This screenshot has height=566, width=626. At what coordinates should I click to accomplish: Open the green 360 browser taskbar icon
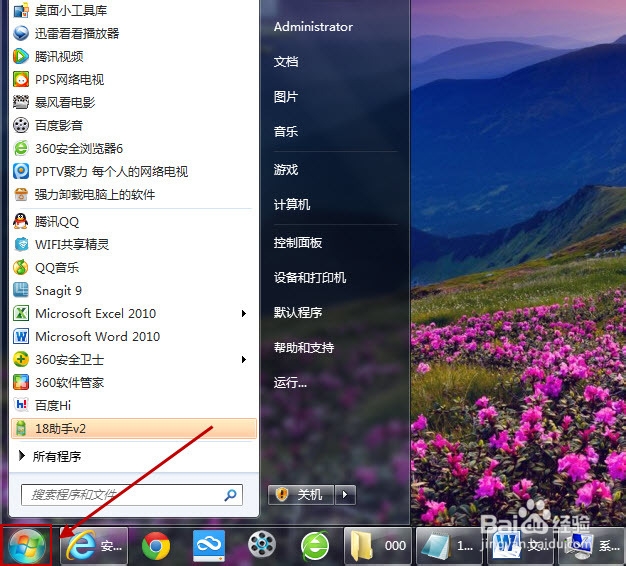tap(315, 546)
